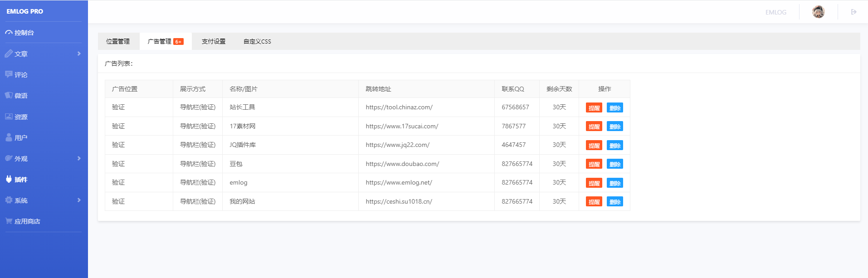
Task: Expand the 文章 submenu chevron
Action: [x=79, y=54]
